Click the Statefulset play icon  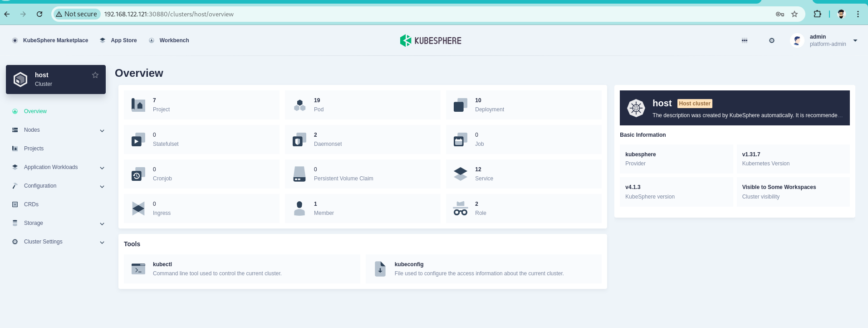pos(138,139)
